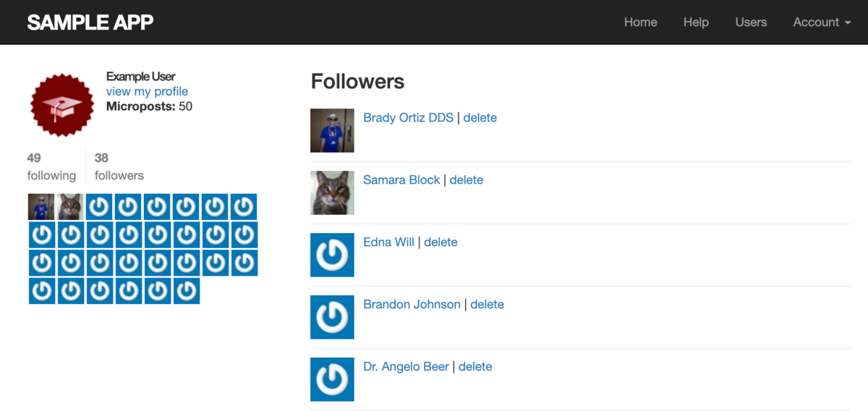Screen dimensions: 868x411
Task: Open Edna Will's profile name link
Action: [x=388, y=242]
